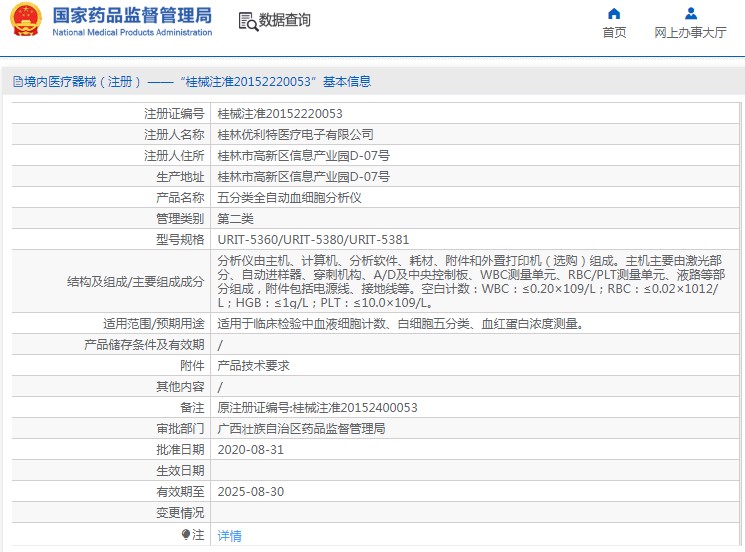This screenshot has height=552, width=745.
Task: Click the page heading 基本信息 title
Action: pos(347,82)
